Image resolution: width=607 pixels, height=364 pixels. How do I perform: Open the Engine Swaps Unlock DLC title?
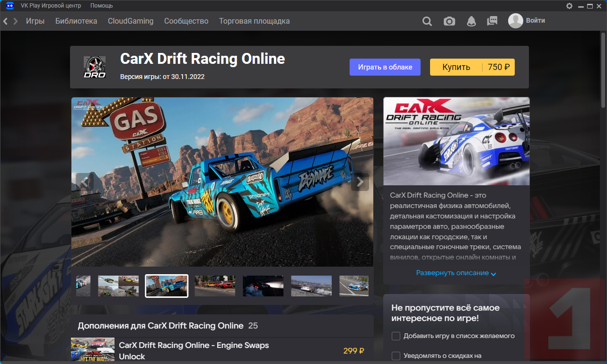coord(194,351)
